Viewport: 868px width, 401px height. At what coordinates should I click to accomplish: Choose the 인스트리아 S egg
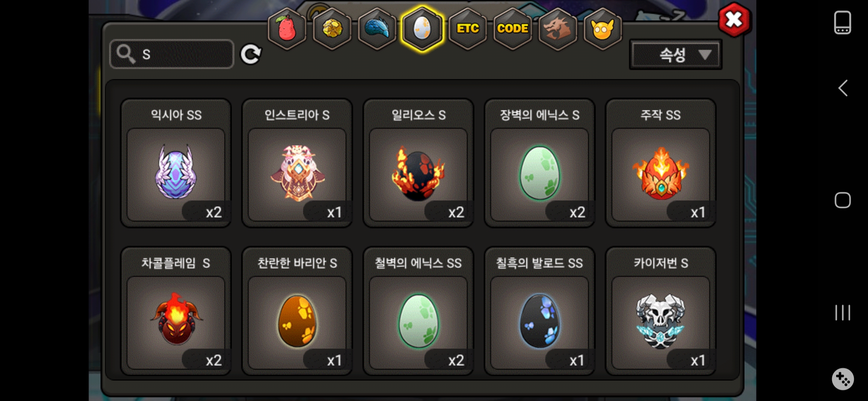(297, 163)
